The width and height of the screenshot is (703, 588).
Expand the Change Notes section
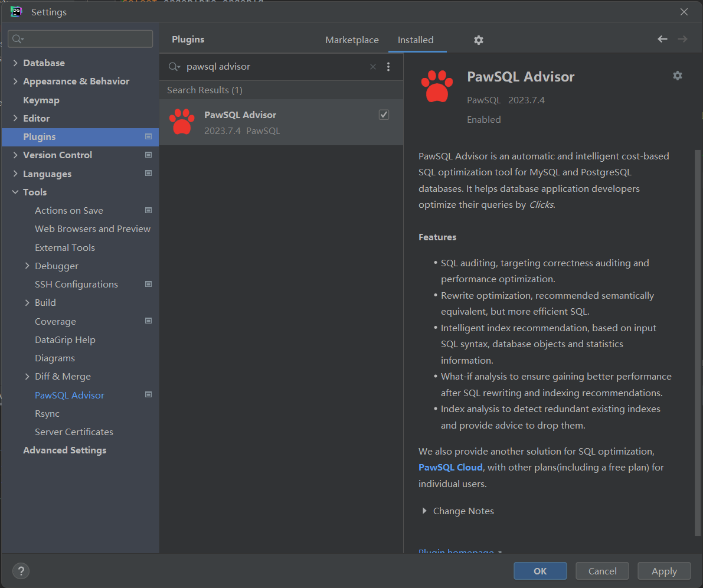(424, 511)
